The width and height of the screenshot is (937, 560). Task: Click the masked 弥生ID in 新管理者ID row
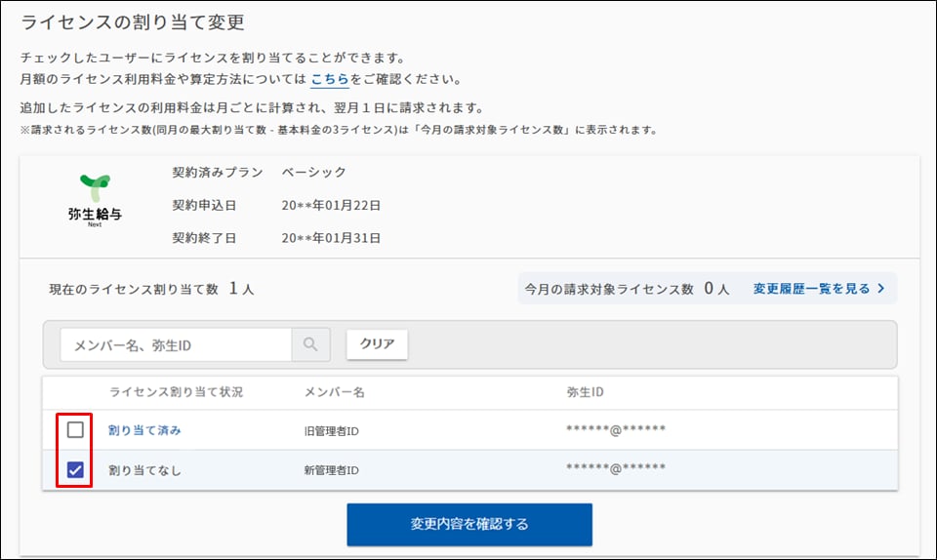(616, 469)
